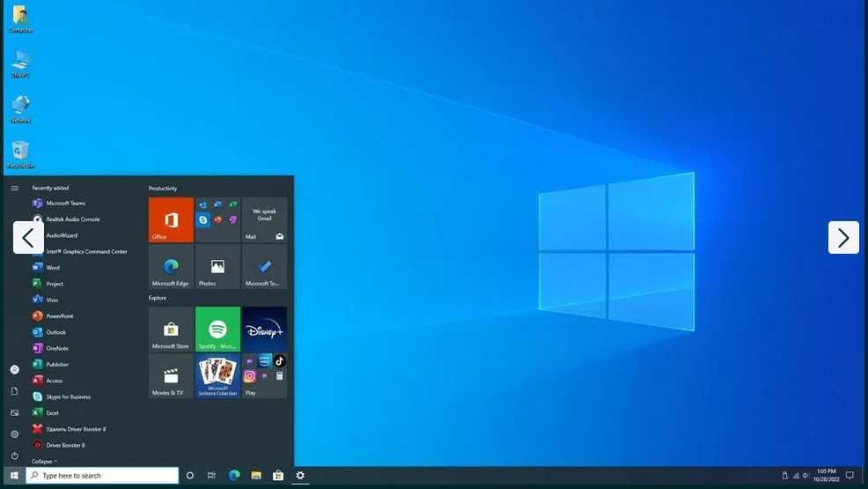Image resolution: width=868 pixels, height=489 pixels.
Task: Select the Productivity group header
Action: [163, 189]
